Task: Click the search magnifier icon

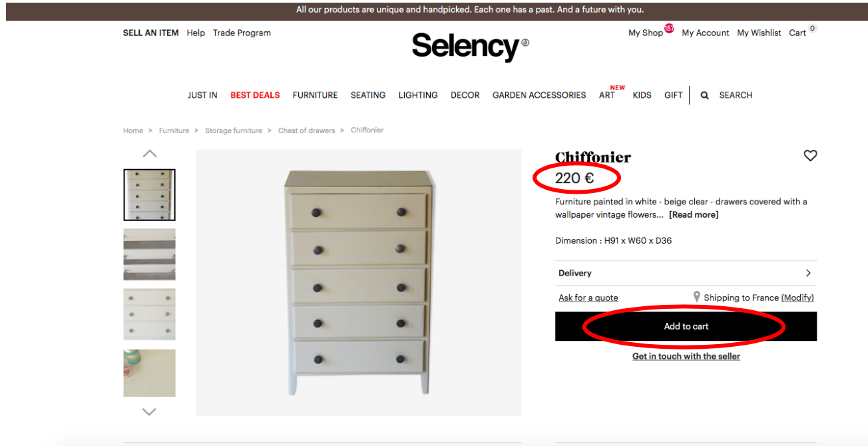Action: pos(704,95)
